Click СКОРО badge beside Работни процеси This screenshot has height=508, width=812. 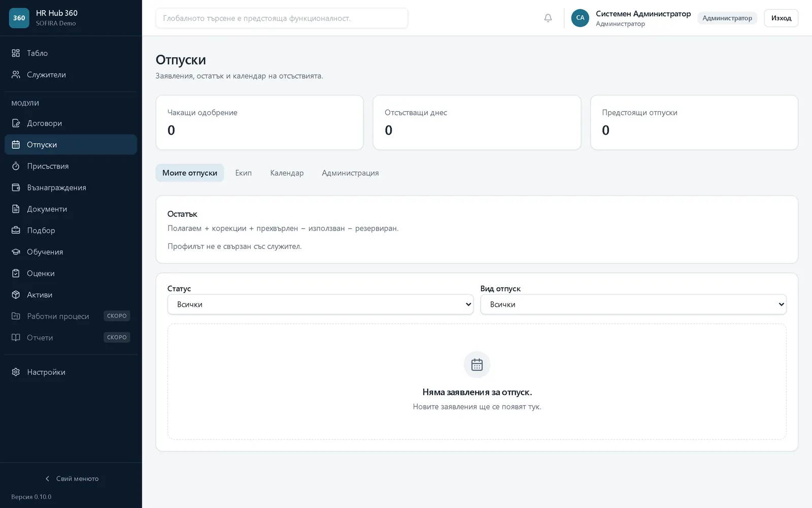coord(117,316)
